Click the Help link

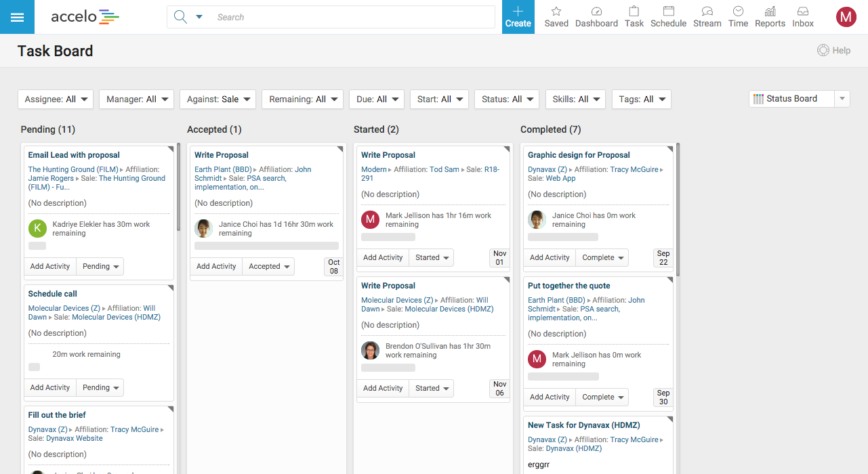(833, 50)
